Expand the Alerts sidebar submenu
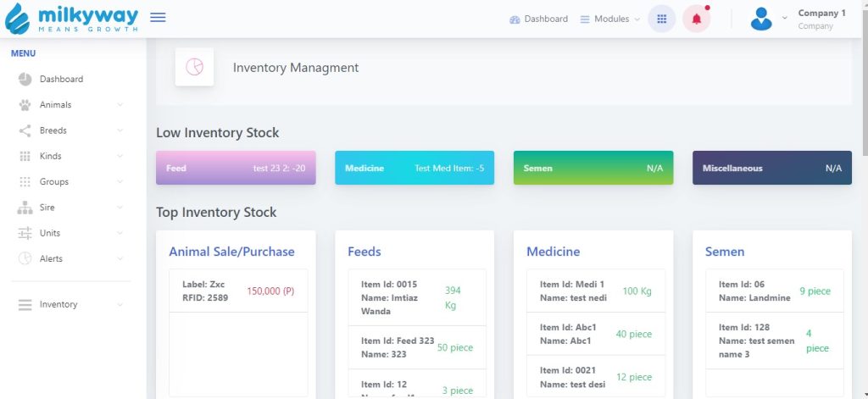Viewport: 868px width, 399px height. [x=120, y=258]
